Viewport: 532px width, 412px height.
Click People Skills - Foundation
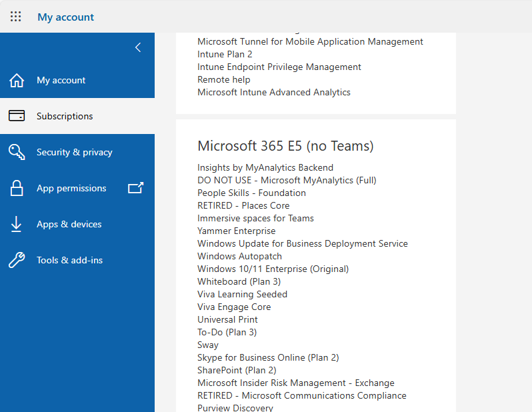tap(251, 193)
